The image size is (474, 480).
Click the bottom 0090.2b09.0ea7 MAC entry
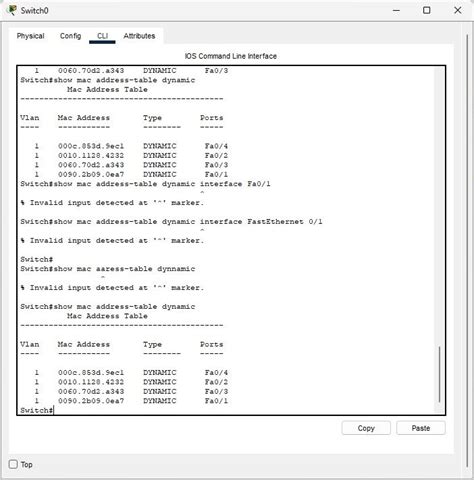tap(91, 401)
